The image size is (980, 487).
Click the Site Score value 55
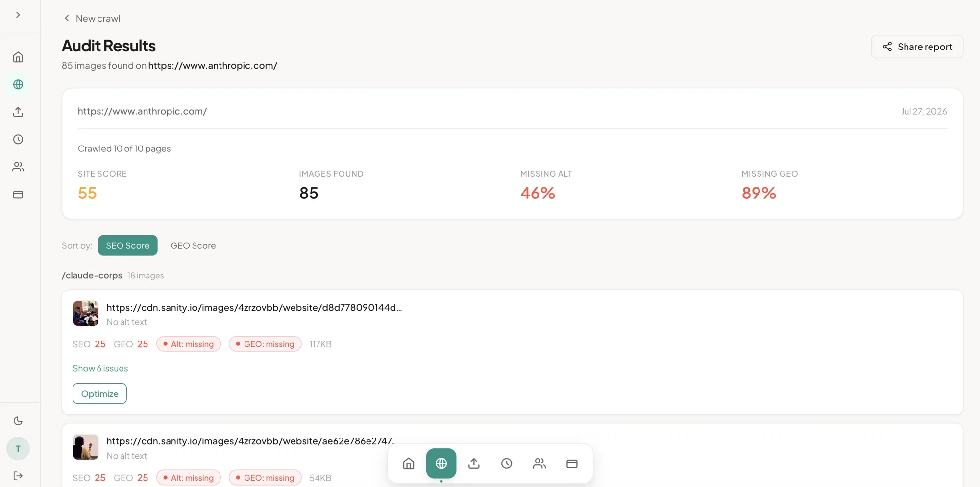point(87,193)
